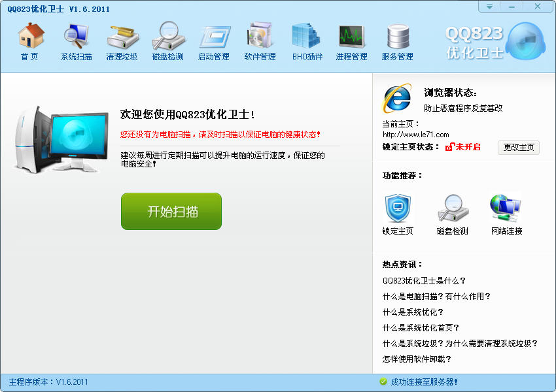Open 进程管理 process manager
Screen dimensions: 556x392
click(x=352, y=41)
